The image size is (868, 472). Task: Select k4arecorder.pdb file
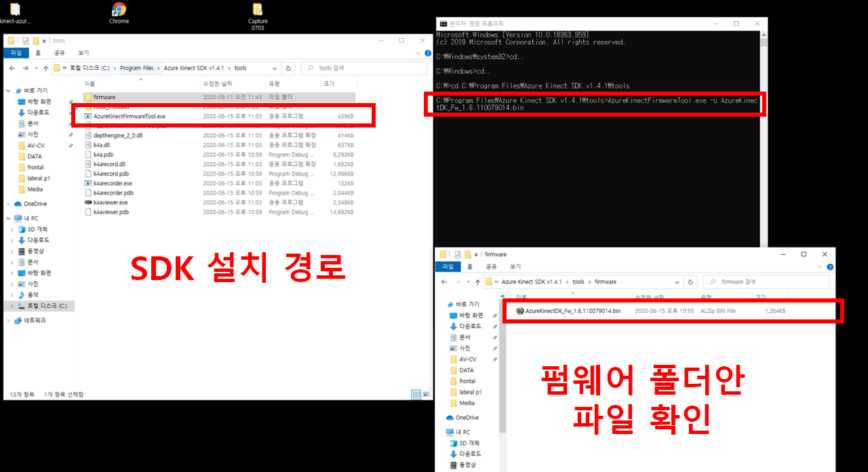pos(218,193)
